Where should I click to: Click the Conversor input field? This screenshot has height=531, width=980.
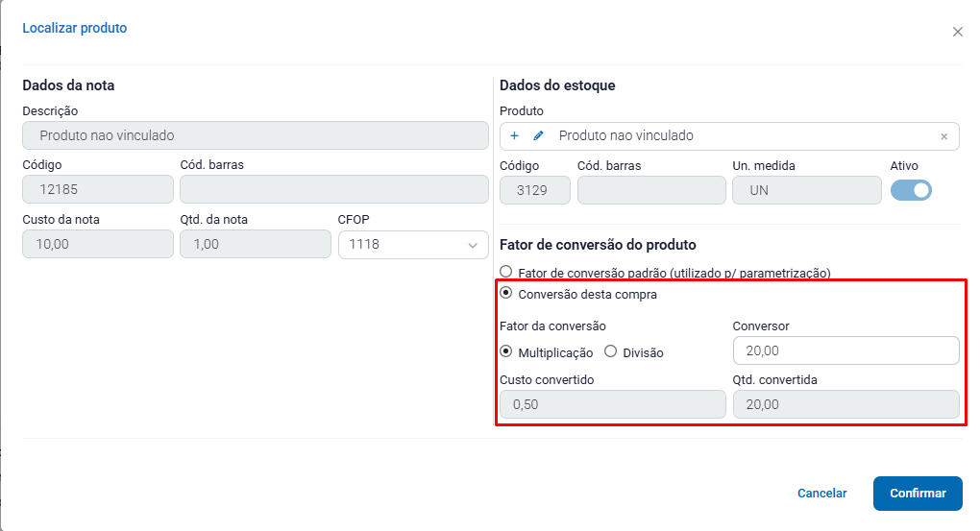845,350
